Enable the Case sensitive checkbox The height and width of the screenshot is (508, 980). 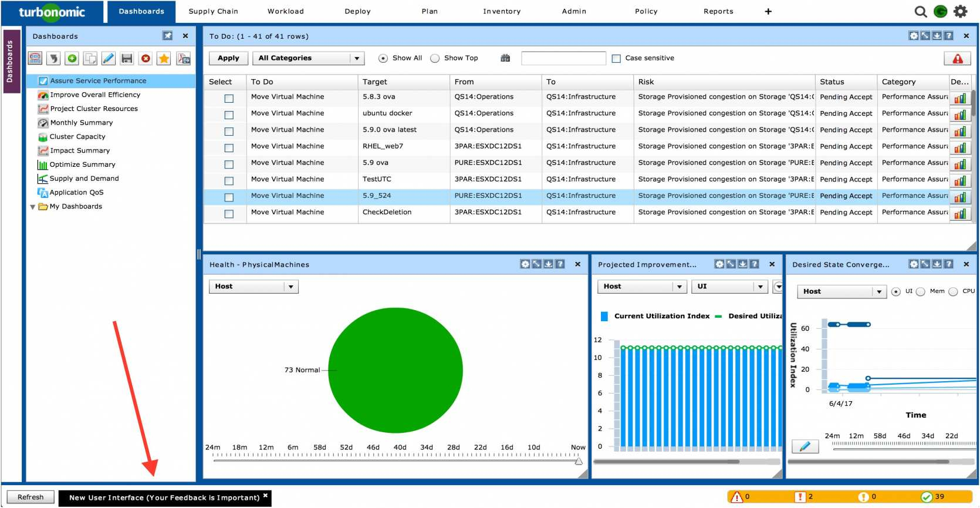(616, 58)
